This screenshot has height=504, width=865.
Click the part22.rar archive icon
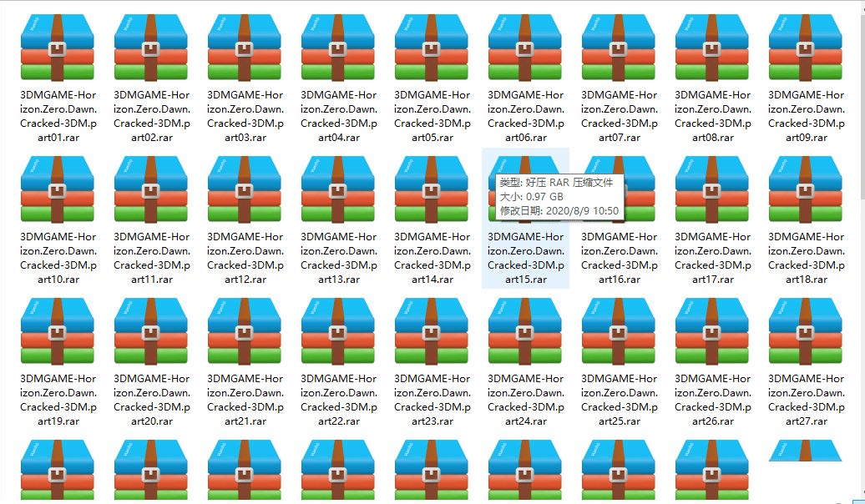click(x=337, y=331)
